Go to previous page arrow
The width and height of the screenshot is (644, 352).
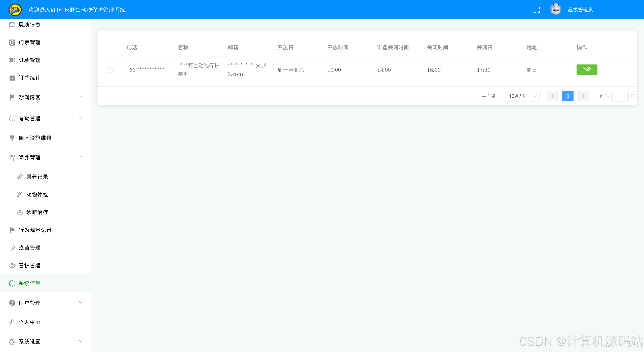tap(553, 96)
